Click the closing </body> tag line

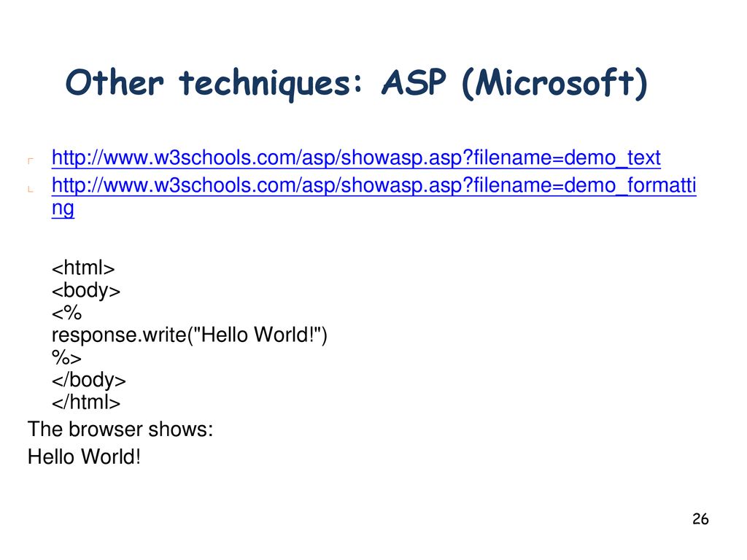tap(88, 380)
